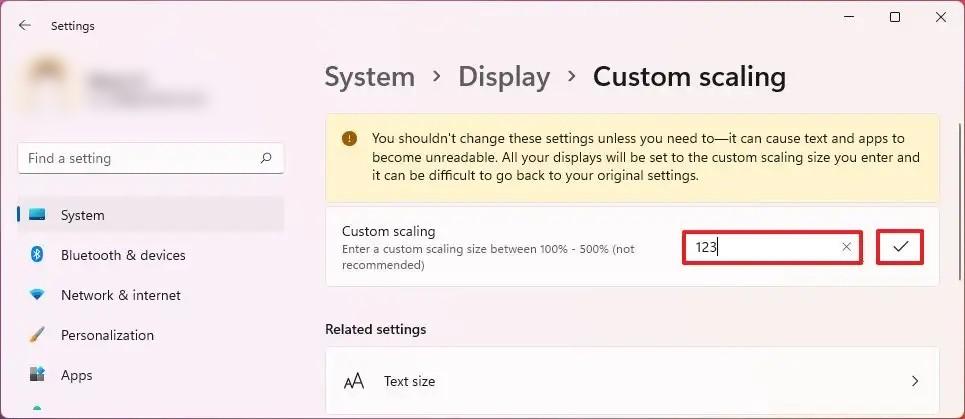Focus the Find a setting search box
The height and width of the screenshot is (419, 965).
tap(140, 158)
